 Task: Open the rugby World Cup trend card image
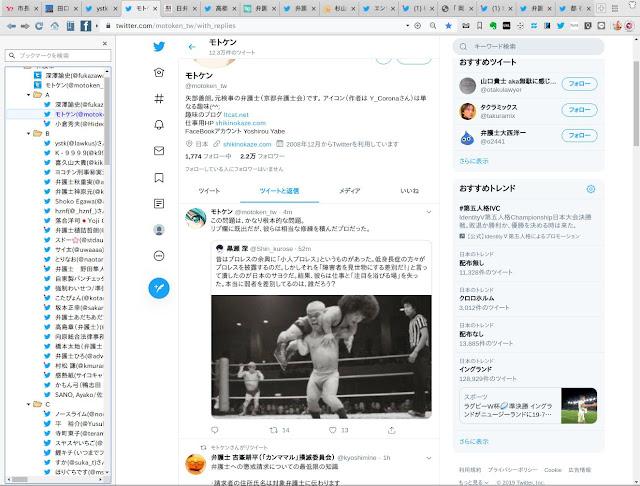[x=579, y=406]
